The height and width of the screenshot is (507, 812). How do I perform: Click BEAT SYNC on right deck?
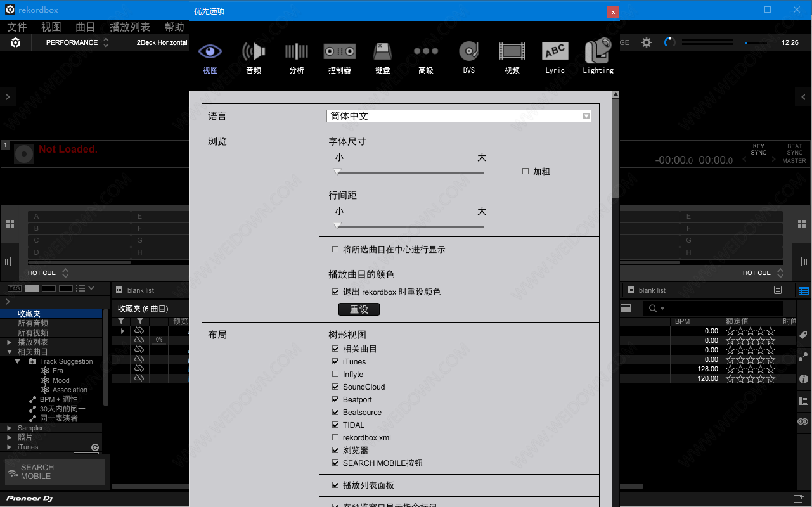[x=795, y=150]
